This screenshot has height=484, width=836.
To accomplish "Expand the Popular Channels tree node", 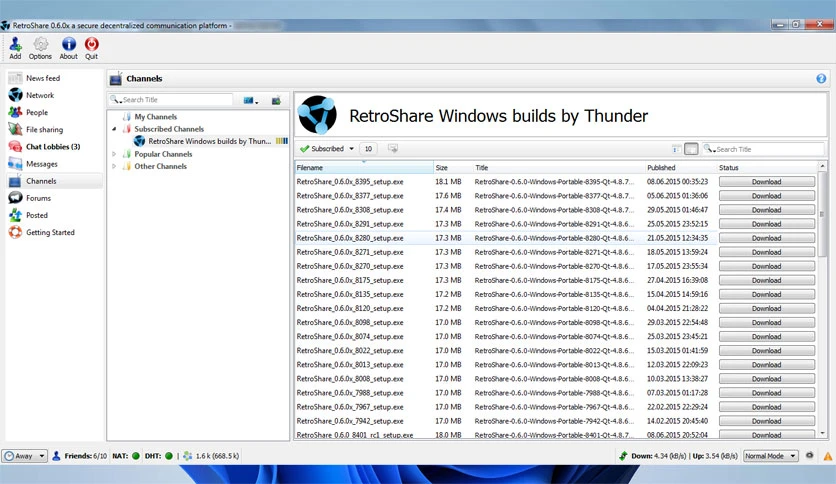I will (114, 154).
